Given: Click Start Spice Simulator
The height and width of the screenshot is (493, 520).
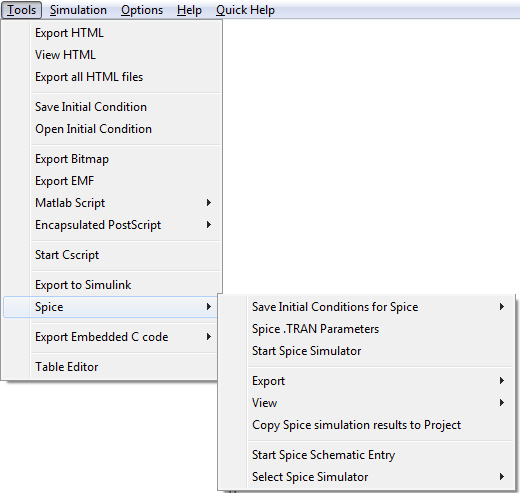Looking at the screenshot, I should 366,351.
